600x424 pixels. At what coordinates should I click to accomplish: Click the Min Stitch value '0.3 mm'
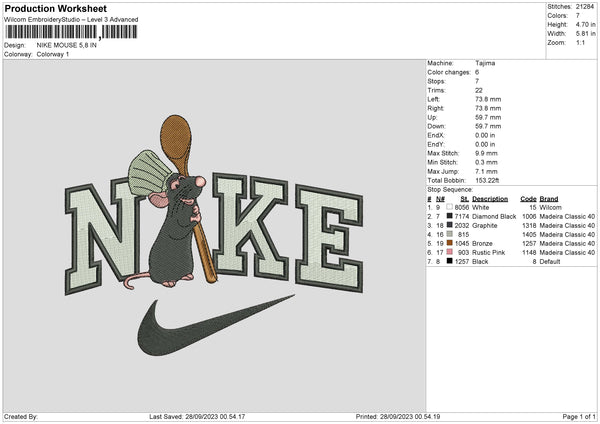486,162
